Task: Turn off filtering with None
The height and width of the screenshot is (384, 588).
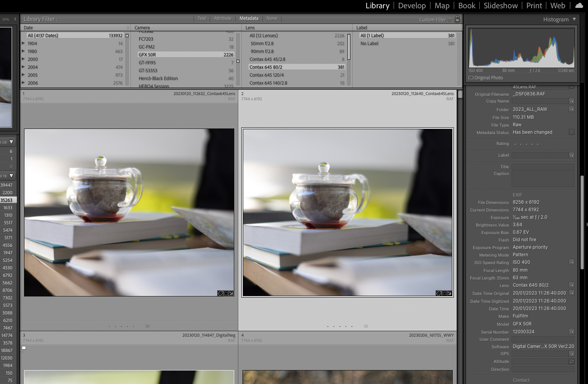Action: click(x=272, y=18)
